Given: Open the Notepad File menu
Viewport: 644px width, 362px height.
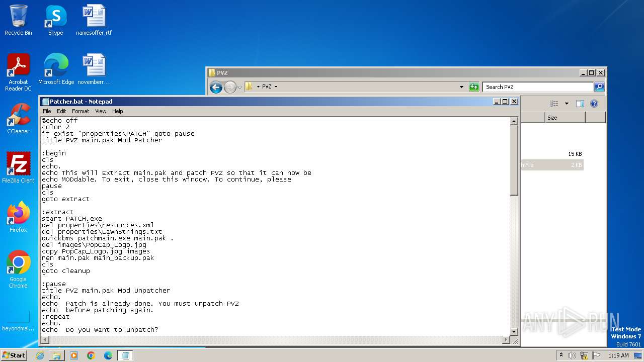Looking at the screenshot, I should [47, 111].
